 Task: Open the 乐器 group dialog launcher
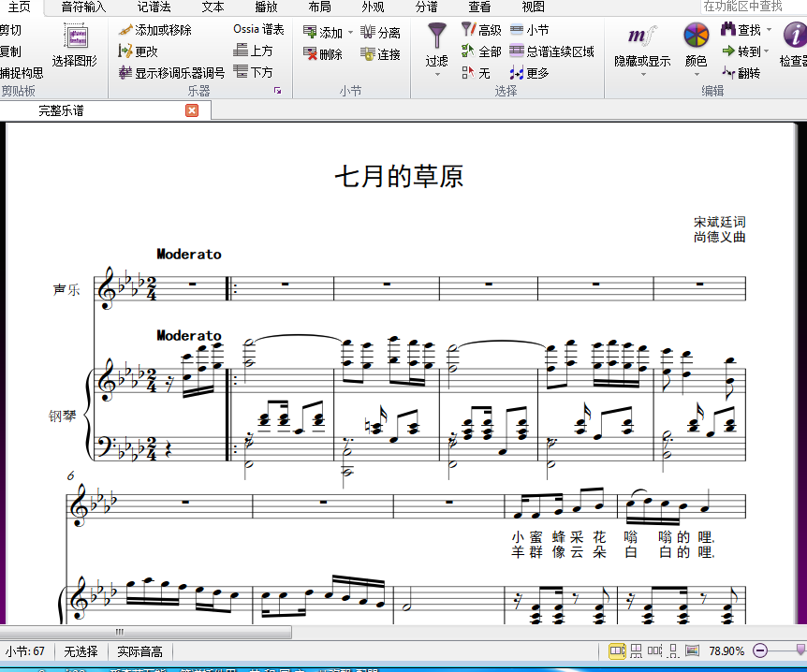click(x=277, y=91)
